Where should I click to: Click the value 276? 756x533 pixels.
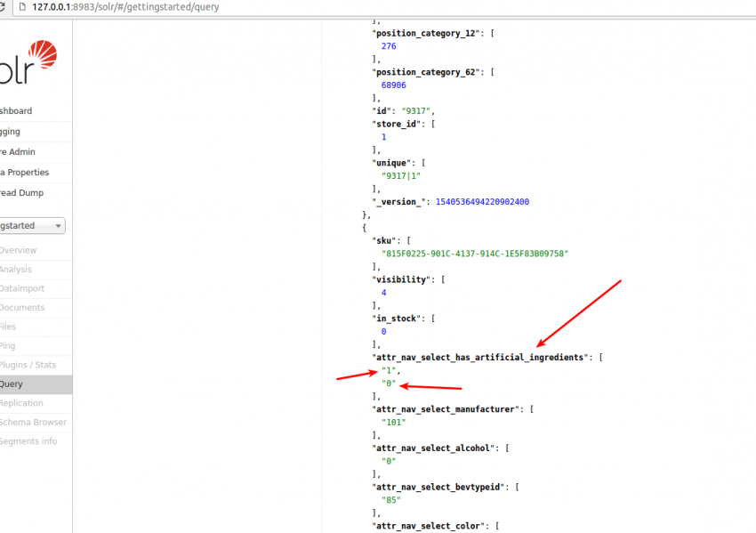click(389, 46)
